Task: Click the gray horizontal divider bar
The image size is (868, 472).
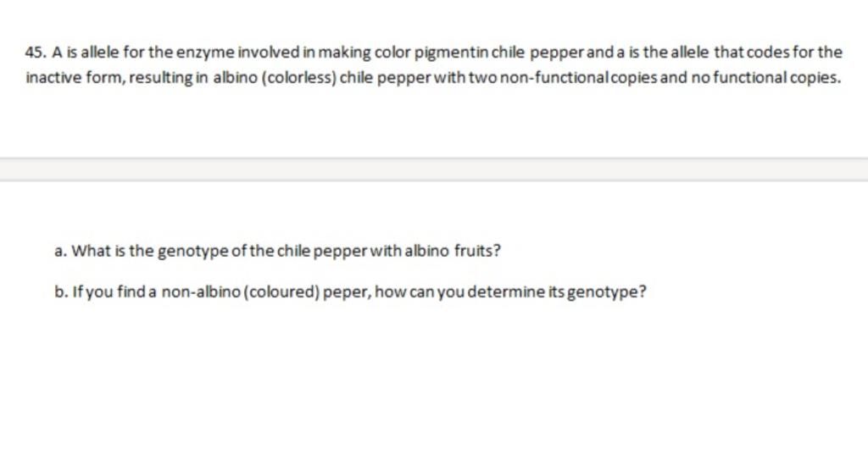Action: pyautogui.click(x=434, y=169)
